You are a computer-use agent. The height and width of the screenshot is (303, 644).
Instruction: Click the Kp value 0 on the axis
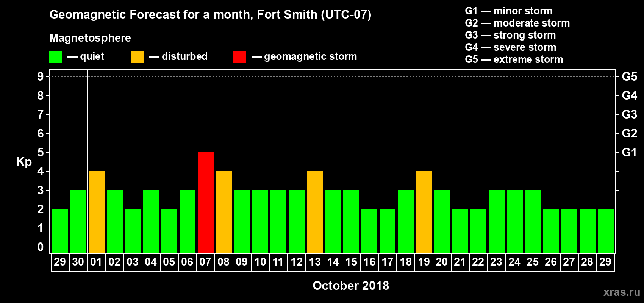tap(41, 247)
